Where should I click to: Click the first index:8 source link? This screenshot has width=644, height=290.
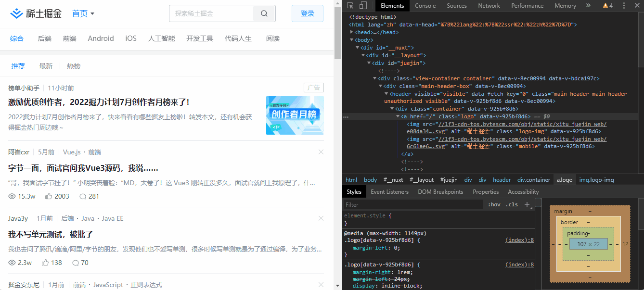[519, 240]
